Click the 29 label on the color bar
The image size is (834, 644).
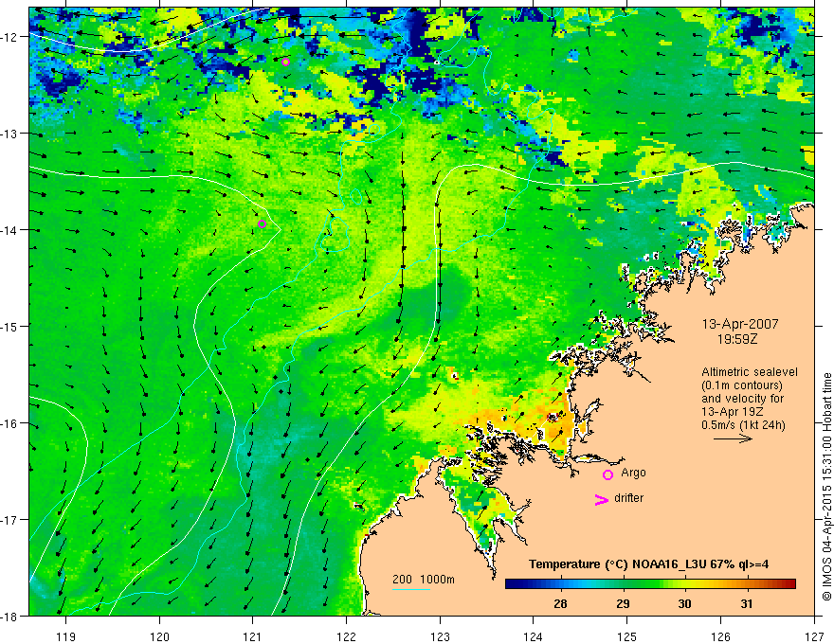pyautogui.click(x=623, y=603)
